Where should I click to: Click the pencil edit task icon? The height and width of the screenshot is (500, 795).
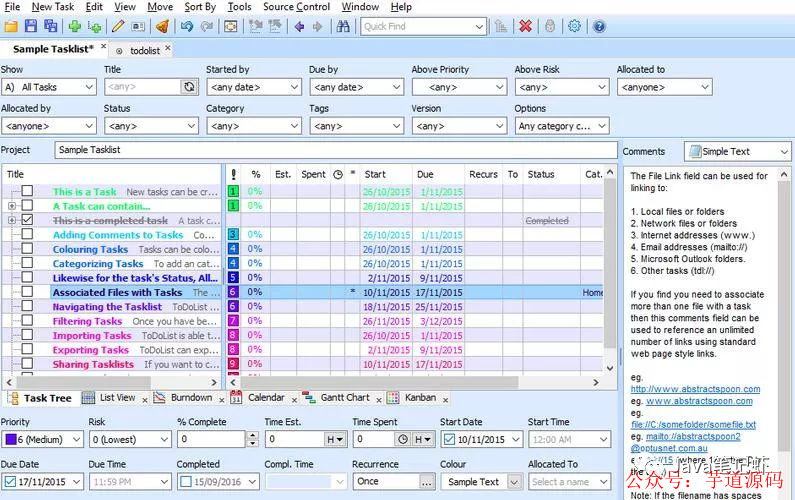click(118, 26)
